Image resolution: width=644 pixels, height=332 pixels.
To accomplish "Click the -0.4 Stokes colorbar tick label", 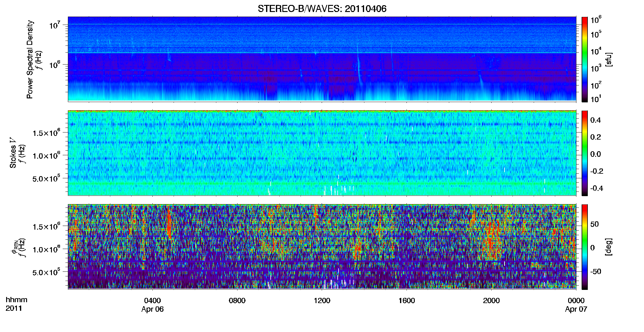I will (x=597, y=188).
